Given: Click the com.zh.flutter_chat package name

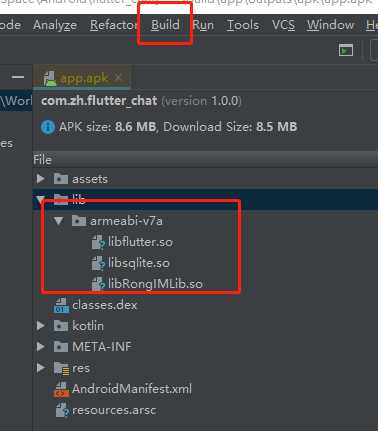Looking at the screenshot, I should (99, 101).
